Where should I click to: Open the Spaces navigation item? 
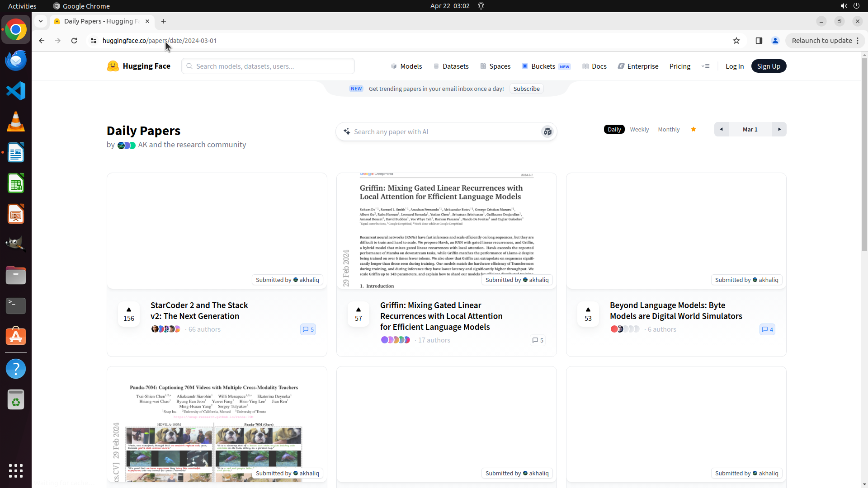(x=495, y=66)
